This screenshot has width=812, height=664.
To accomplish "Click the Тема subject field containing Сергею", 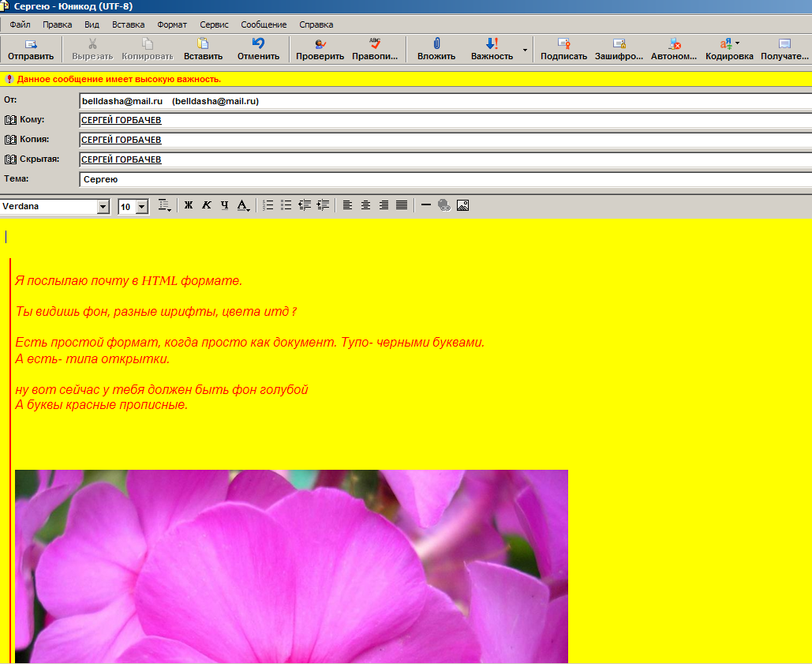I will point(446,179).
